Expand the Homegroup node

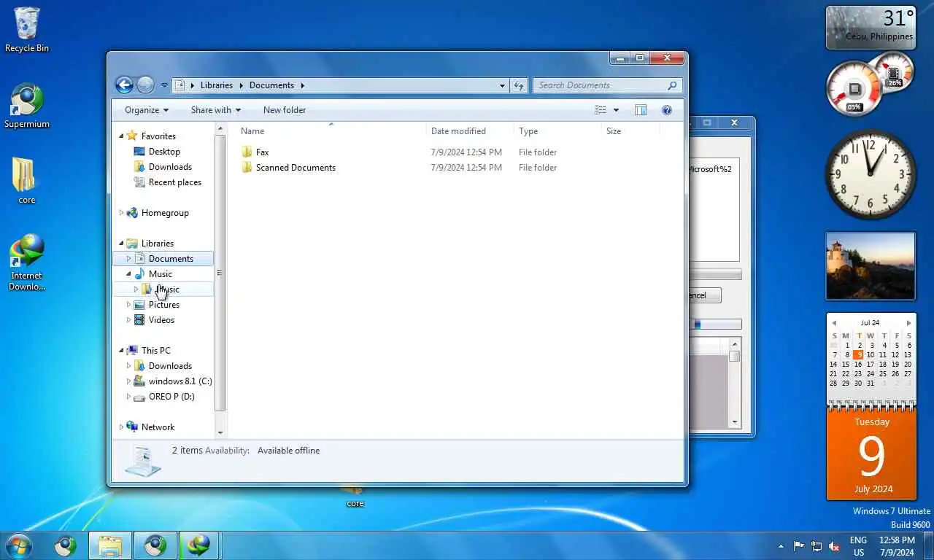[121, 213]
